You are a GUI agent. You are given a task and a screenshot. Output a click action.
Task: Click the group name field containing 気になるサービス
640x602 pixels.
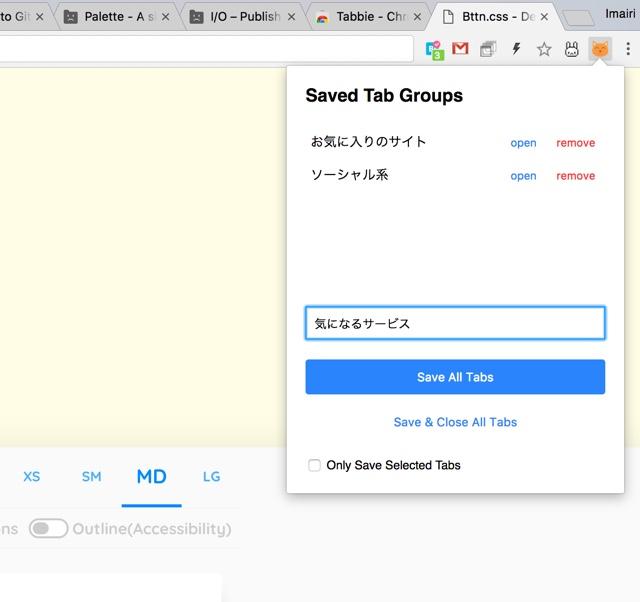click(455, 323)
